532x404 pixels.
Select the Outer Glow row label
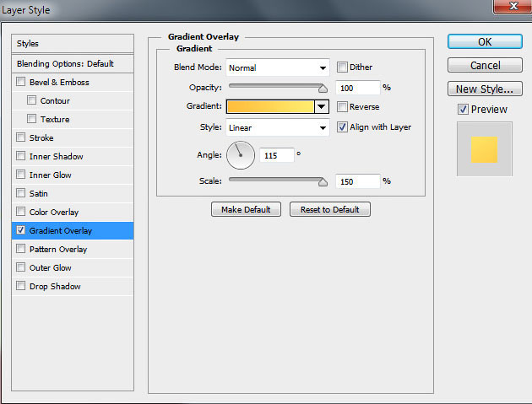coord(50,267)
